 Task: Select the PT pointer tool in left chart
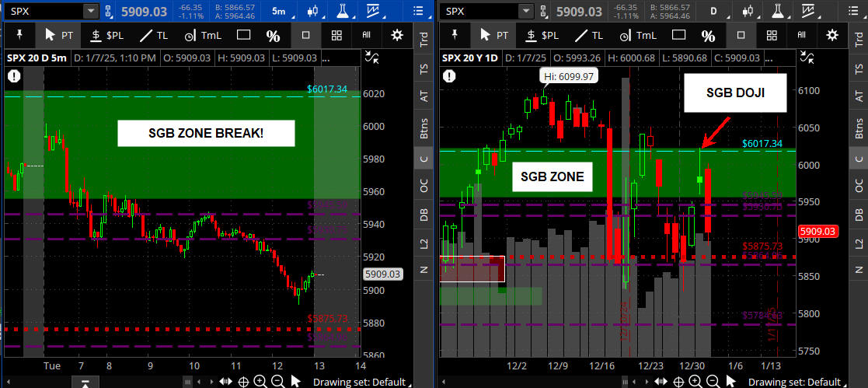click(59, 36)
